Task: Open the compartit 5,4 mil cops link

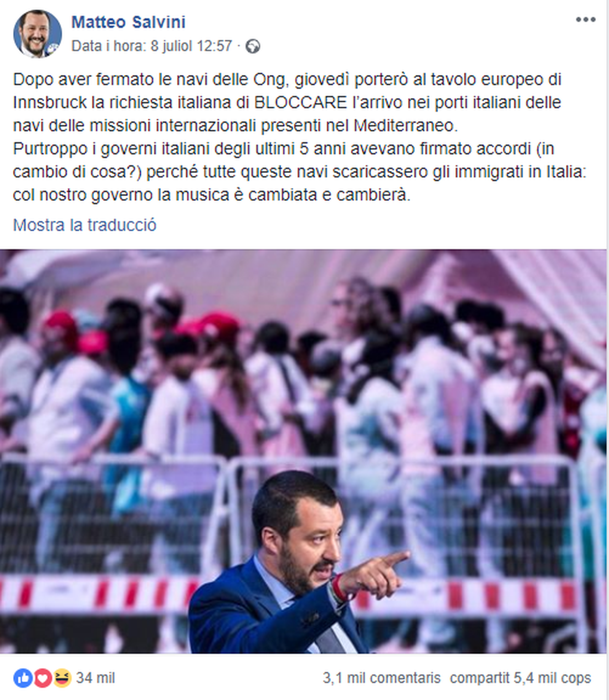Action: coord(520,678)
